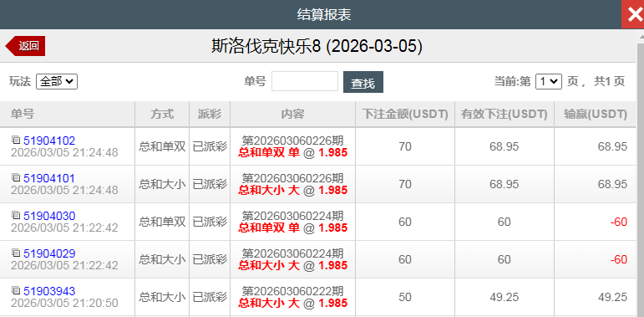
Task: Click the copy icon beside order 51904030
Action: click(x=16, y=215)
